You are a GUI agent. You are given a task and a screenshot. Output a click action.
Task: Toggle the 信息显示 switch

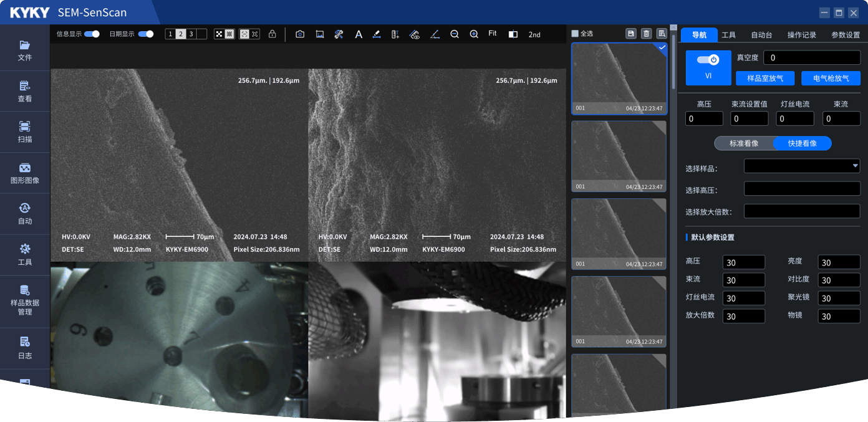coord(92,34)
